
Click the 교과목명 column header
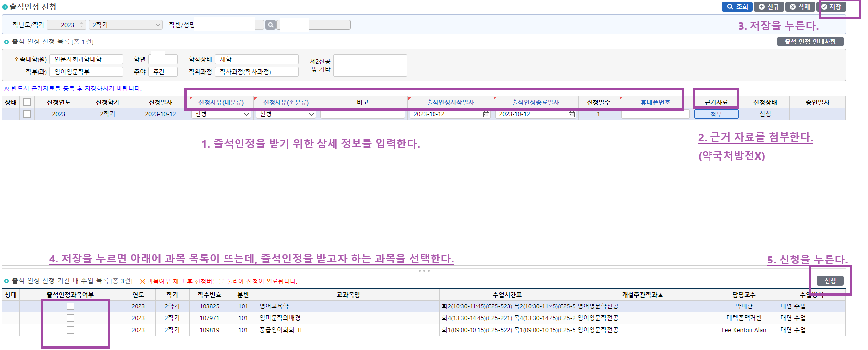click(x=348, y=295)
